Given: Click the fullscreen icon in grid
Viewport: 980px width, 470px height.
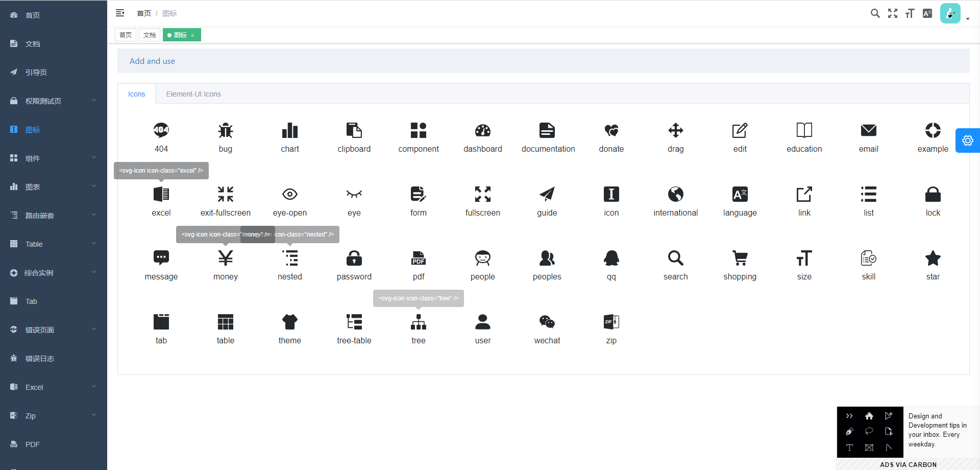Looking at the screenshot, I should 483,194.
